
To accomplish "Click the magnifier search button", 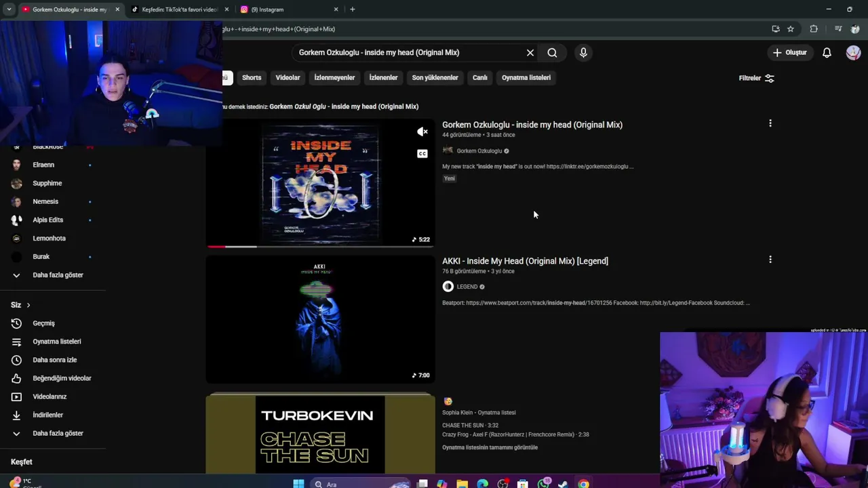I will pyautogui.click(x=552, y=52).
